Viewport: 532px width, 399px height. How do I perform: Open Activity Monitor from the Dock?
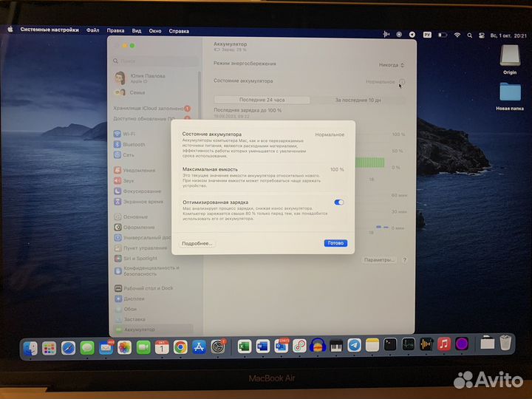(408, 344)
